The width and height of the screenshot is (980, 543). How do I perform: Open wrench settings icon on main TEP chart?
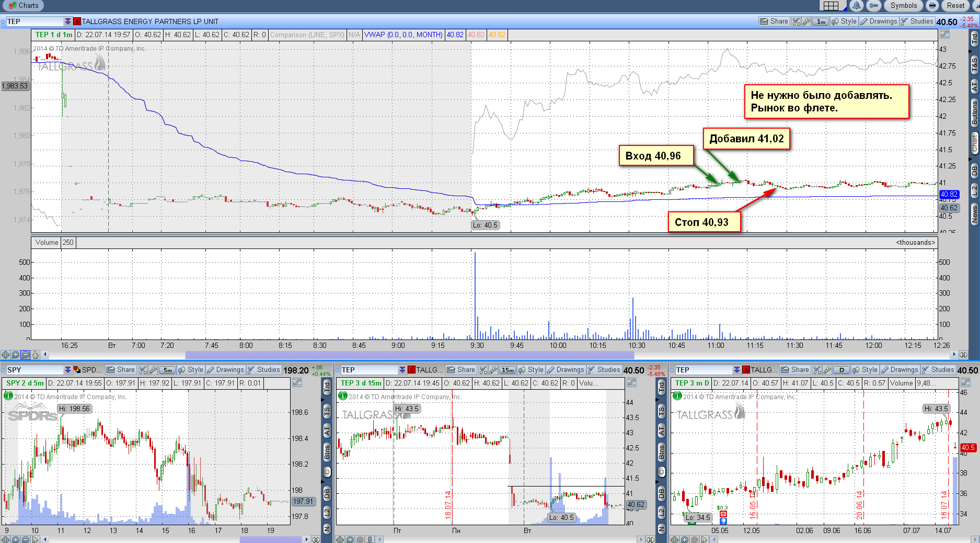coord(806,21)
